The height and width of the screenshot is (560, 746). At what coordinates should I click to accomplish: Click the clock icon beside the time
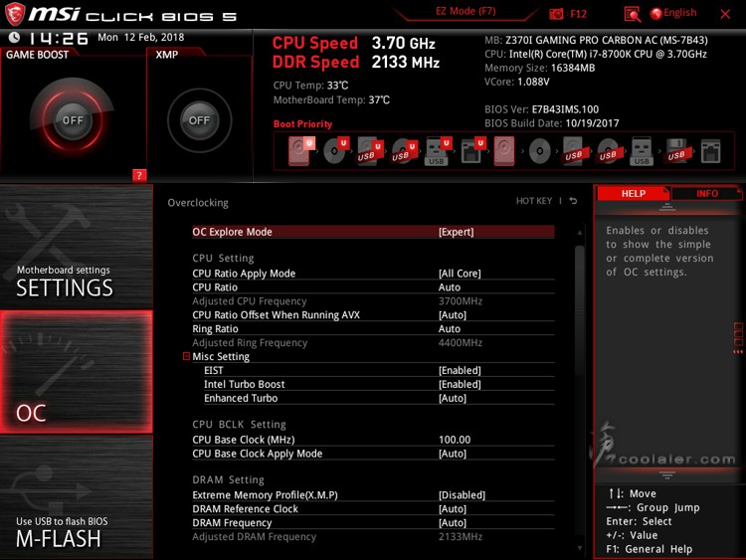(14, 37)
